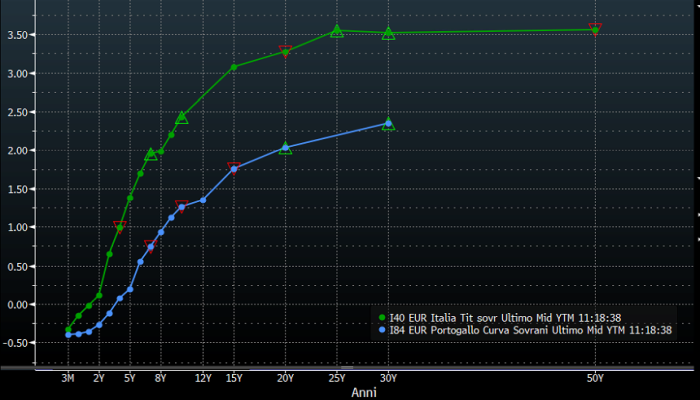The width and height of the screenshot is (700, 400).
Task: Select the Portogallo 2Y point near -0.27
Action: [x=99, y=325]
